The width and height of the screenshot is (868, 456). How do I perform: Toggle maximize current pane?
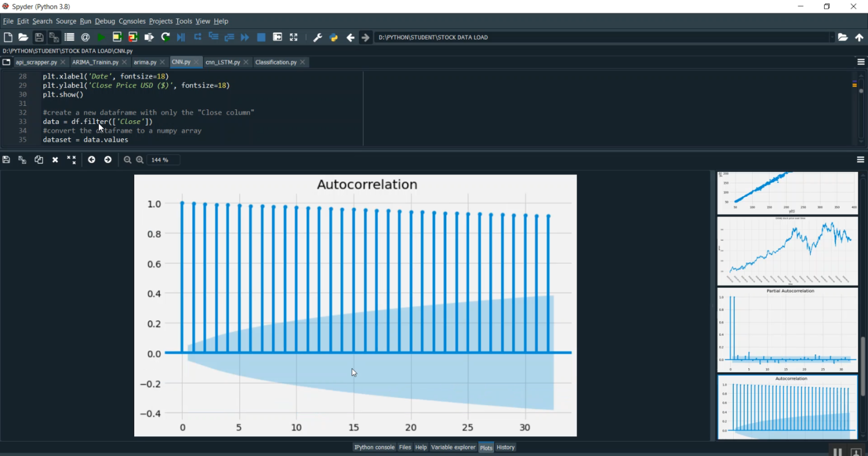(x=277, y=37)
